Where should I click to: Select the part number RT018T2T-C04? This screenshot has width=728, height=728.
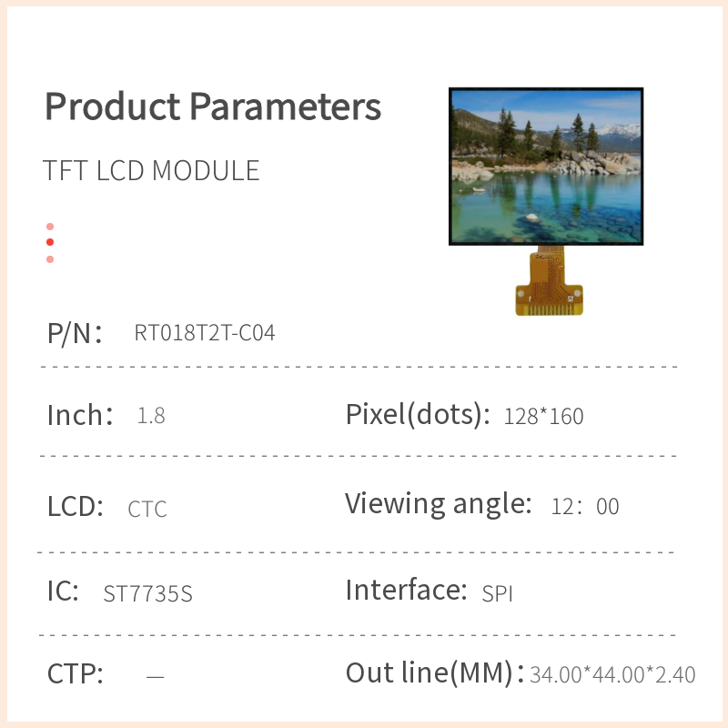tap(205, 333)
